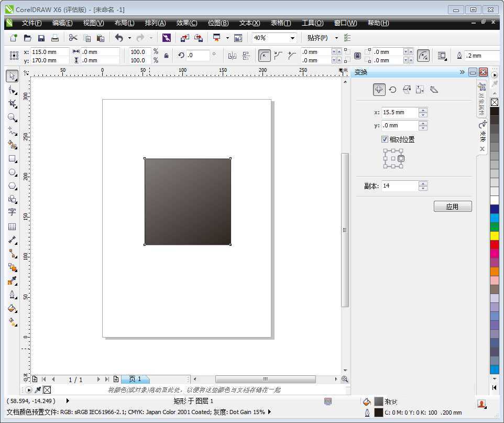Activate the Zoom tool
The height and width of the screenshot is (423, 504).
12,118
